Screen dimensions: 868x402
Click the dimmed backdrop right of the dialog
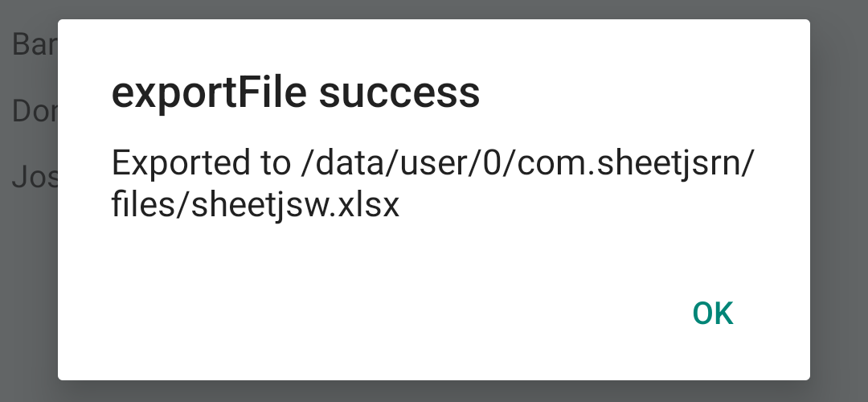(x=839, y=201)
